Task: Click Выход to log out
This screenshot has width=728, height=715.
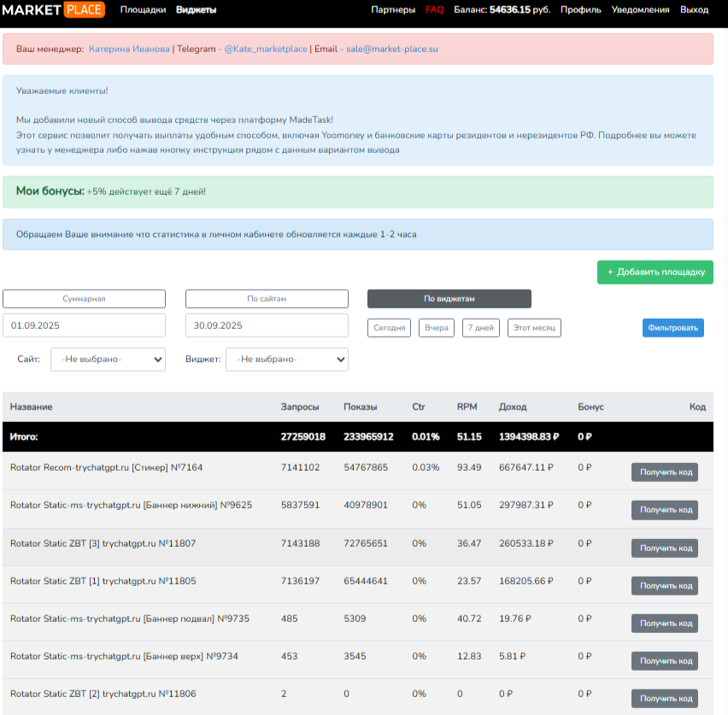Action: click(x=694, y=10)
